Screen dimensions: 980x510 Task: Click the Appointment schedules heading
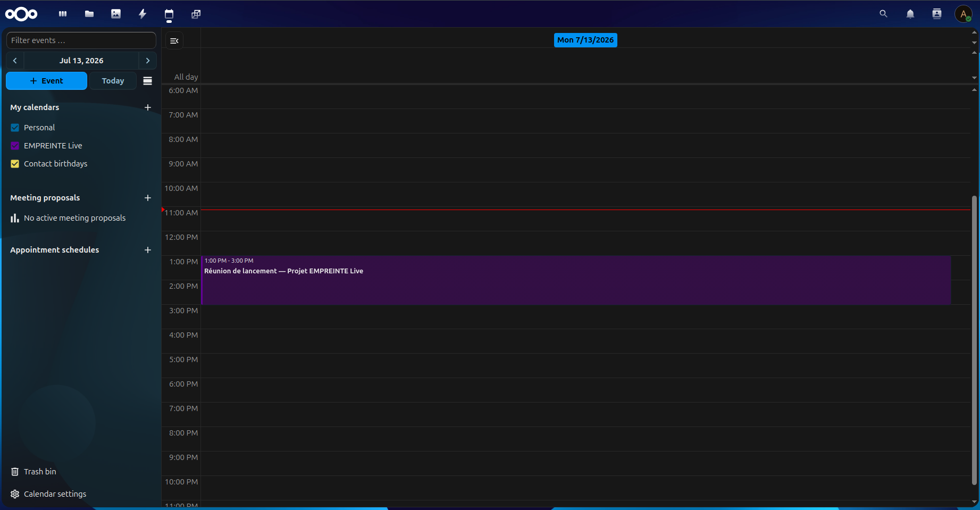point(55,250)
